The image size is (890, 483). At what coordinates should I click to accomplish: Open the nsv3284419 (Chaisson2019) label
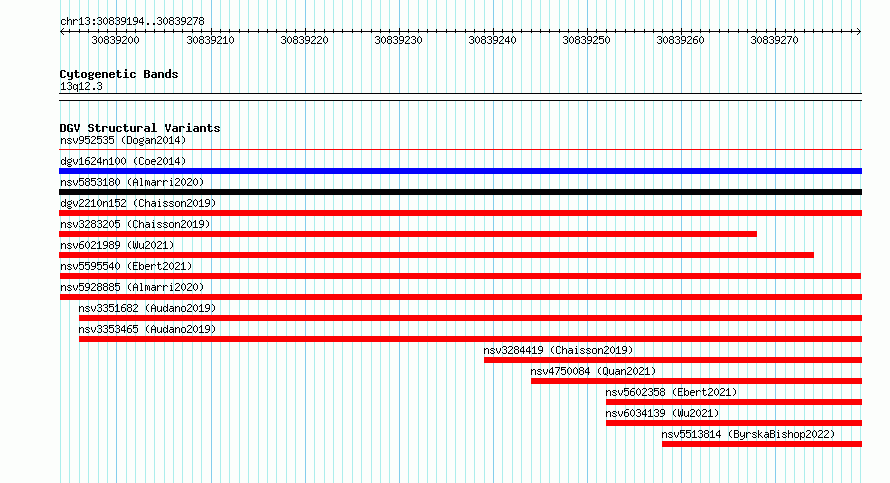coord(559,350)
